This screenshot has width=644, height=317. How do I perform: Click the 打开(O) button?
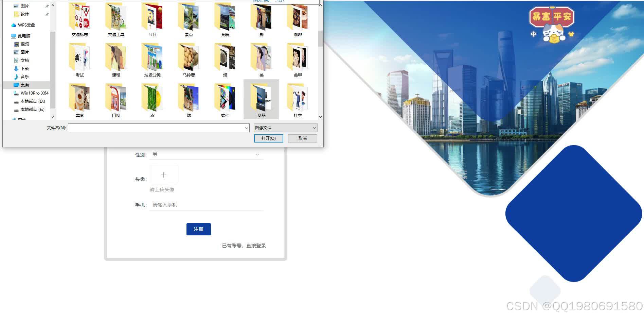[x=268, y=138]
